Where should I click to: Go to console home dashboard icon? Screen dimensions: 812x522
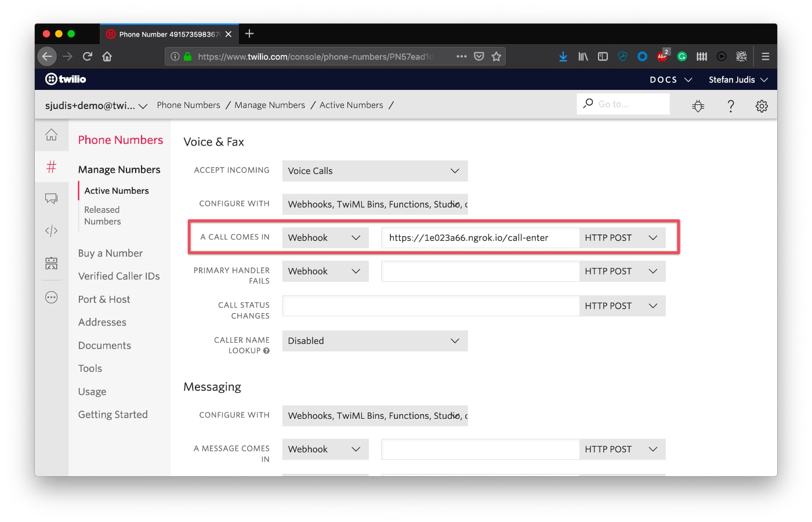coord(52,135)
